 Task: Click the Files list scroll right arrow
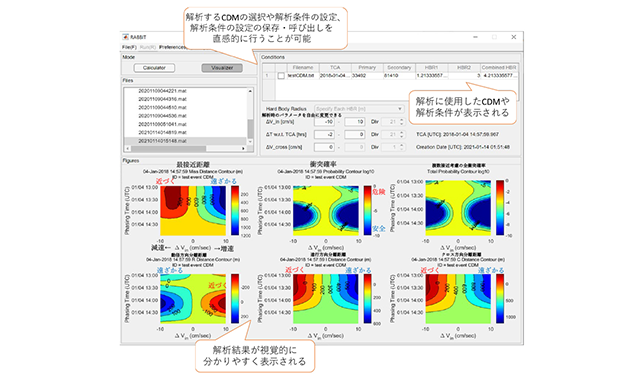coord(243,148)
